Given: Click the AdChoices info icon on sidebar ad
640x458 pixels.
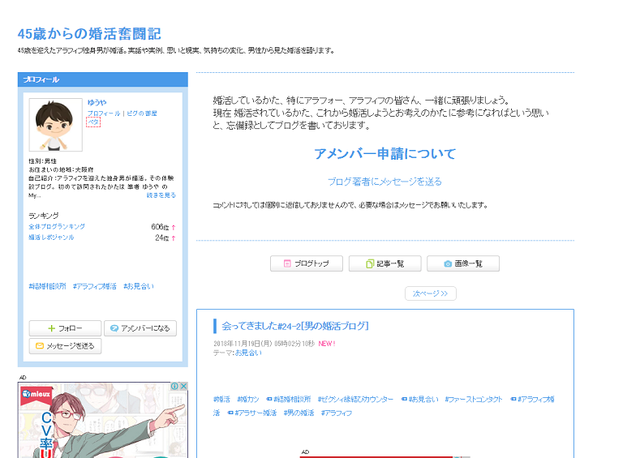Looking at the screenshot, I should 174,386.
